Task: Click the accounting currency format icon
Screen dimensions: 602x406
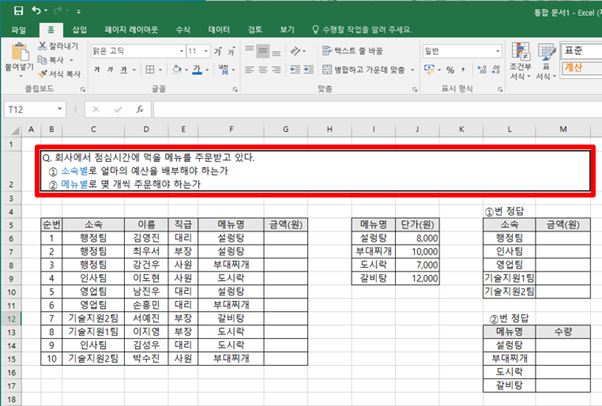Action: (428, 70)
